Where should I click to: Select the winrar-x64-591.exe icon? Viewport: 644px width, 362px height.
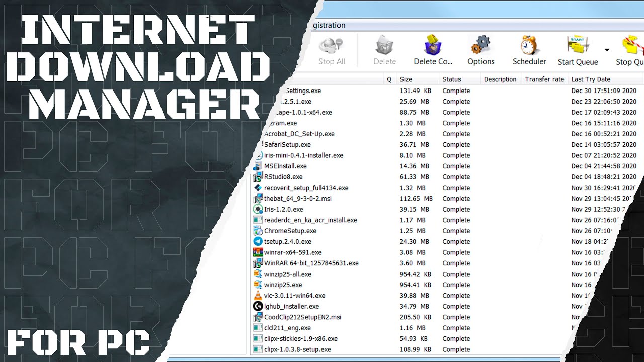258,252
